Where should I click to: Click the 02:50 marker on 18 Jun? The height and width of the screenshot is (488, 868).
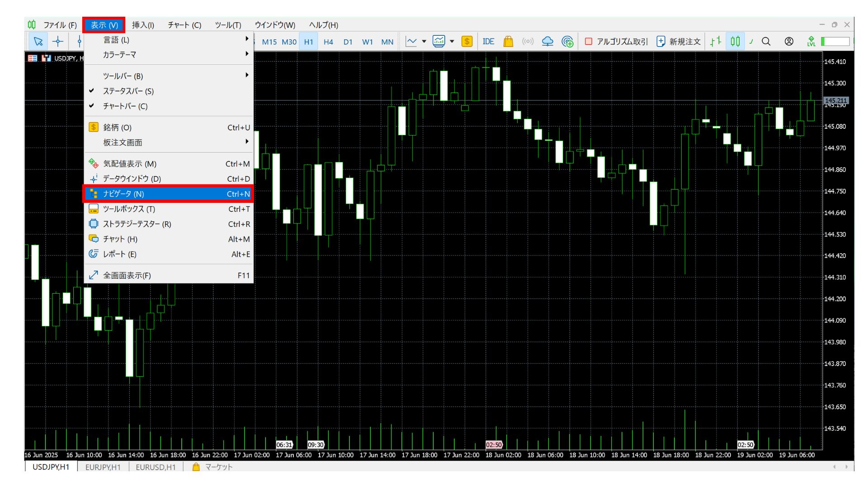(x=494, y=445)
